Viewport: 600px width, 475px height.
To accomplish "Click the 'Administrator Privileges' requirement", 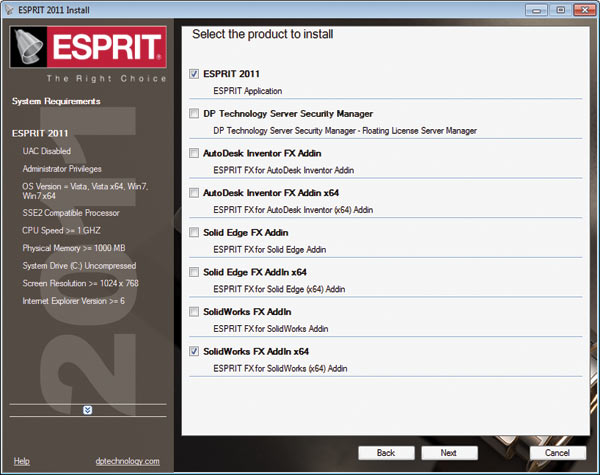I will [62, 168].
